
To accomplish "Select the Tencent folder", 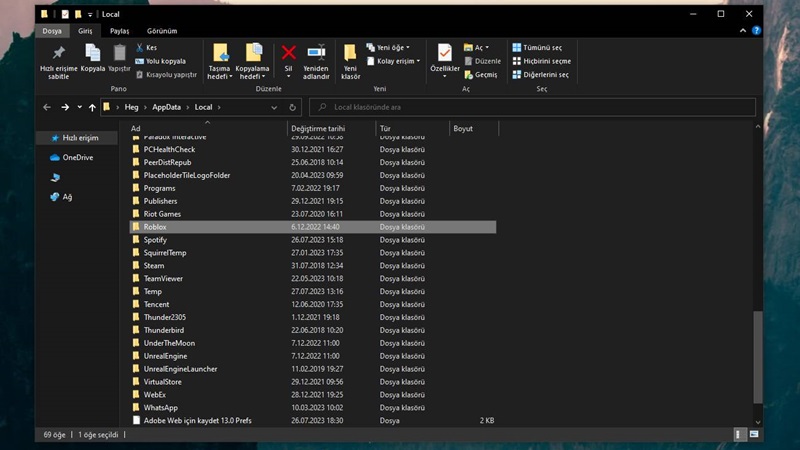I will coord(313,305).
